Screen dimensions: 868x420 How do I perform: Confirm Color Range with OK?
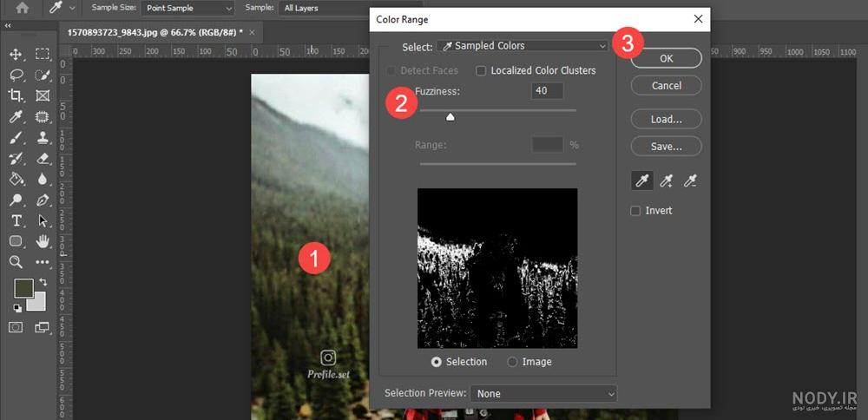[x=667, y=58]
